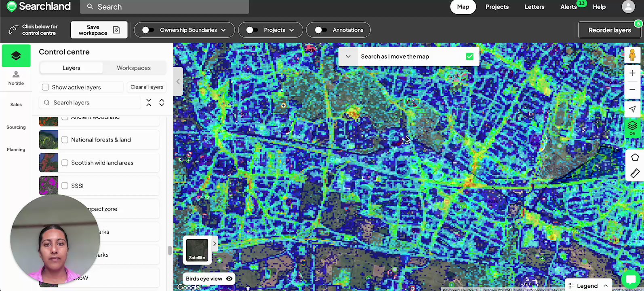Expand the map search panel chevron
The image size is (644, 291).
pyautogui.click(x=348, y=57)
